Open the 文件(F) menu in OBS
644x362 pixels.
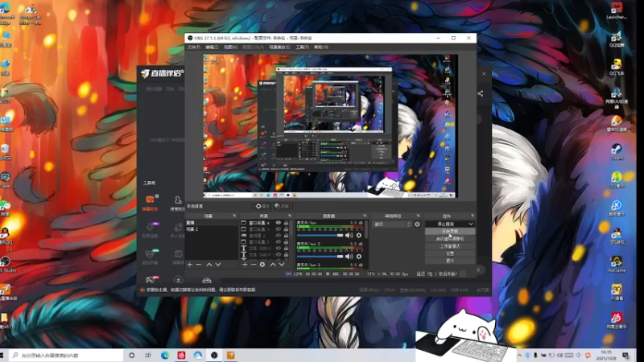coord(194,47)
